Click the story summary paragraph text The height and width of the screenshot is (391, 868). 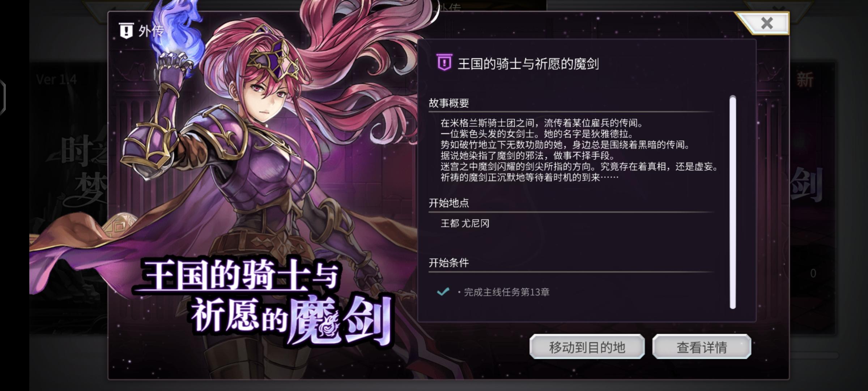point(579,150)
